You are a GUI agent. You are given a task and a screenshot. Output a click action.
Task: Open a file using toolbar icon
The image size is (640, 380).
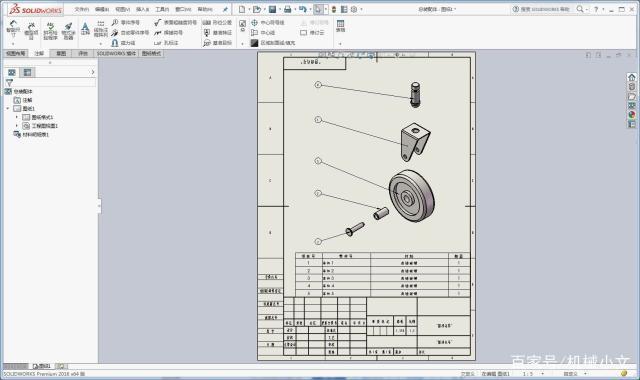[x=257, y=9]
